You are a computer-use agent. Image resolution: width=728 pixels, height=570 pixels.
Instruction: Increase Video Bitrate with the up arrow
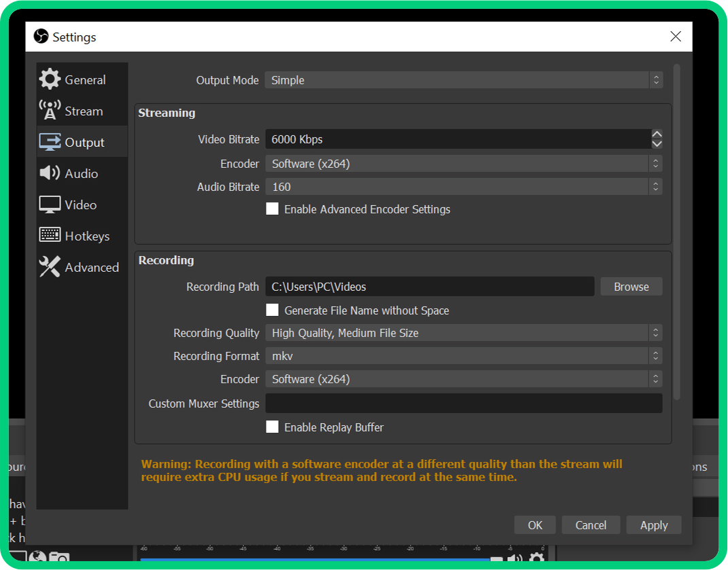657,135
